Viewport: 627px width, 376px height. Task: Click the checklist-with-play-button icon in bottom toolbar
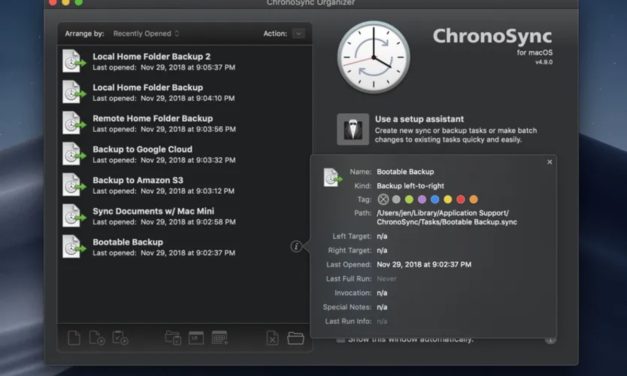pyautogui.click(x=120, y=338)
